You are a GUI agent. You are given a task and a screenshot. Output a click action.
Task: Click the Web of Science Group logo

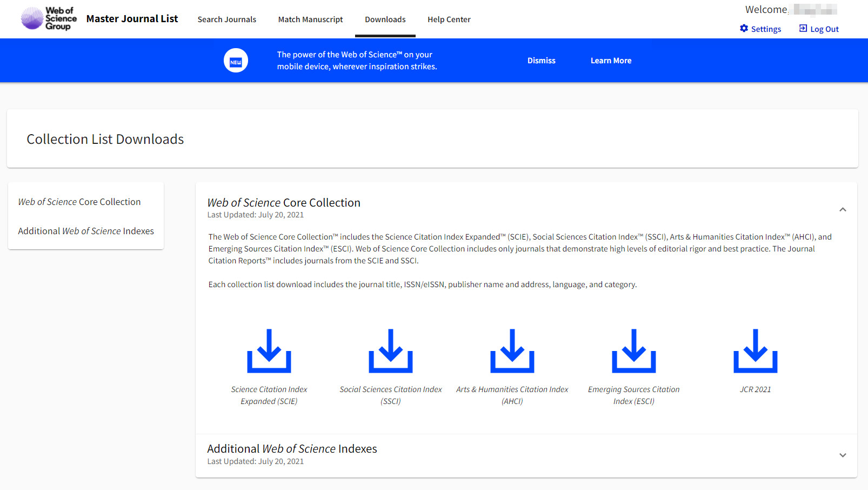coord(49,18)
